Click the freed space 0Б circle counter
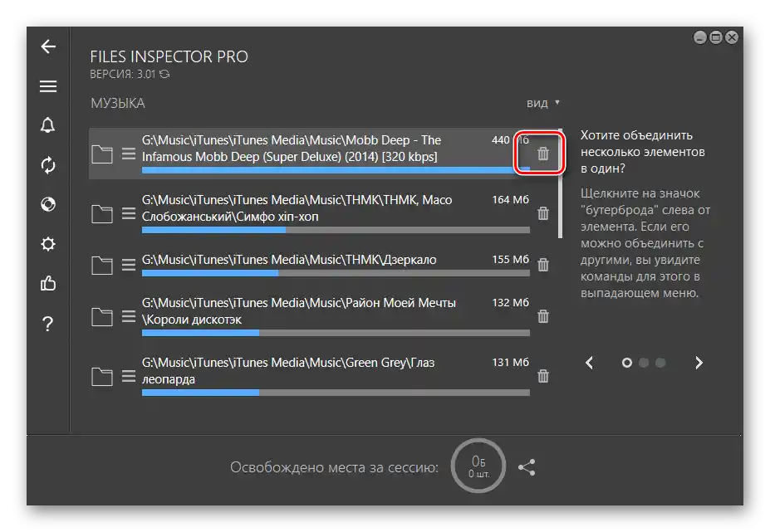 478,466
